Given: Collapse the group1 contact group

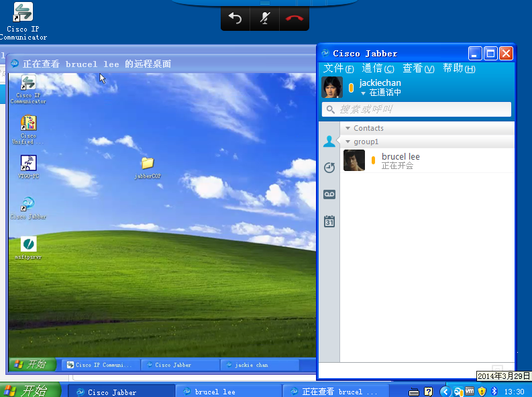Looking at the screenshot, I should coord(348,141).
